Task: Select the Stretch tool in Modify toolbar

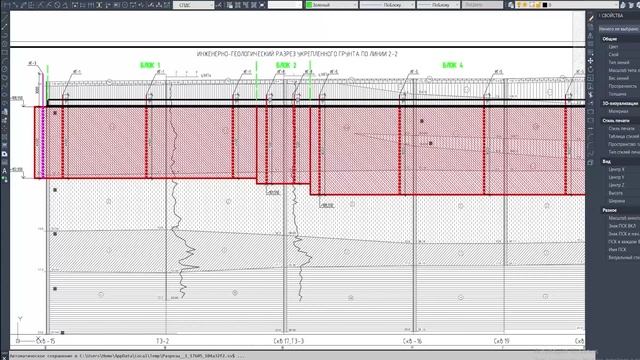Action: click(591, 87)
